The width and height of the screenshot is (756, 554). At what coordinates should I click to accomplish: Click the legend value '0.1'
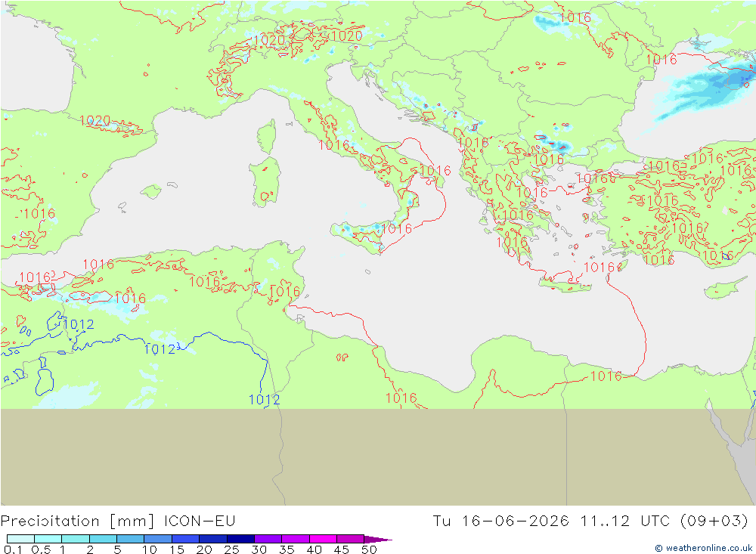[x=13, y=549]
